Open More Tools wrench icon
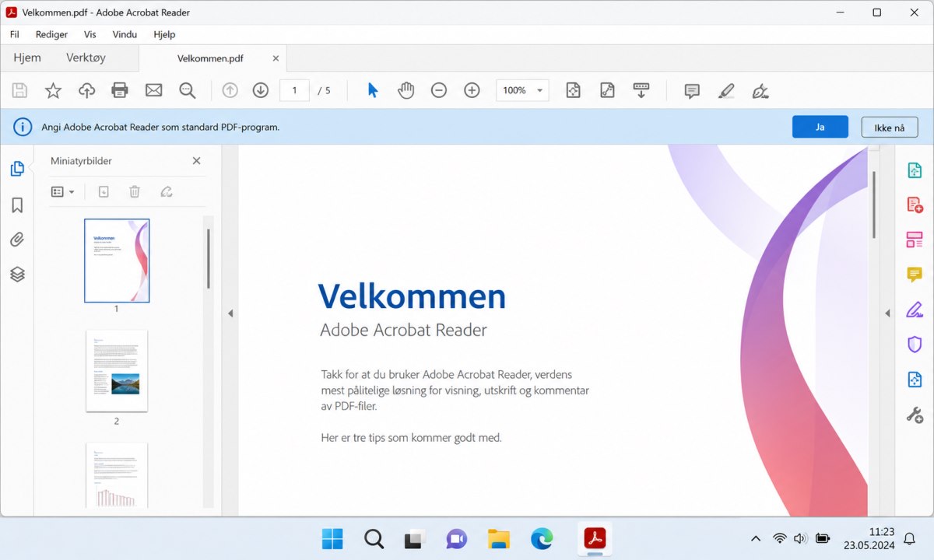Image resolution: width=934 pixels, height=560 pixels. click(x=915, y=415)
